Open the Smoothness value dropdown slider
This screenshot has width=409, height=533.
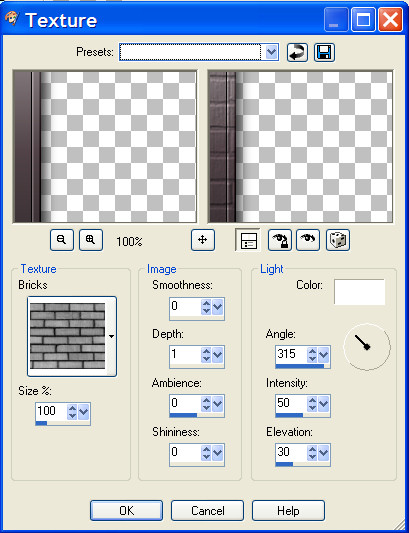(x=217, y=307)
